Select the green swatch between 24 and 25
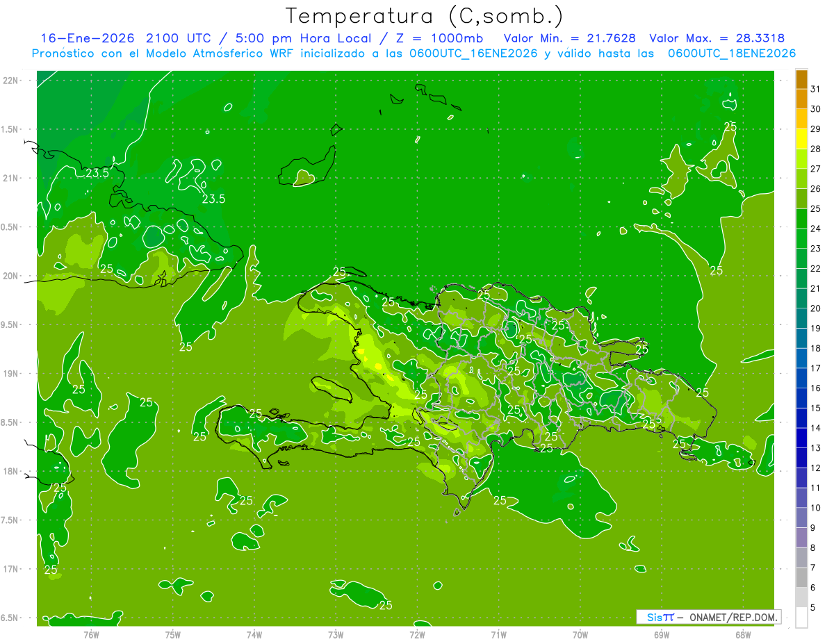The image size is (834, 644). point(801,219)
